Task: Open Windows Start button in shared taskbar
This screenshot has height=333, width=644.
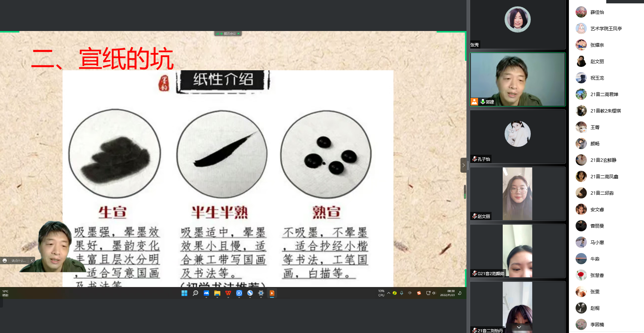Action: pos(184,293)
